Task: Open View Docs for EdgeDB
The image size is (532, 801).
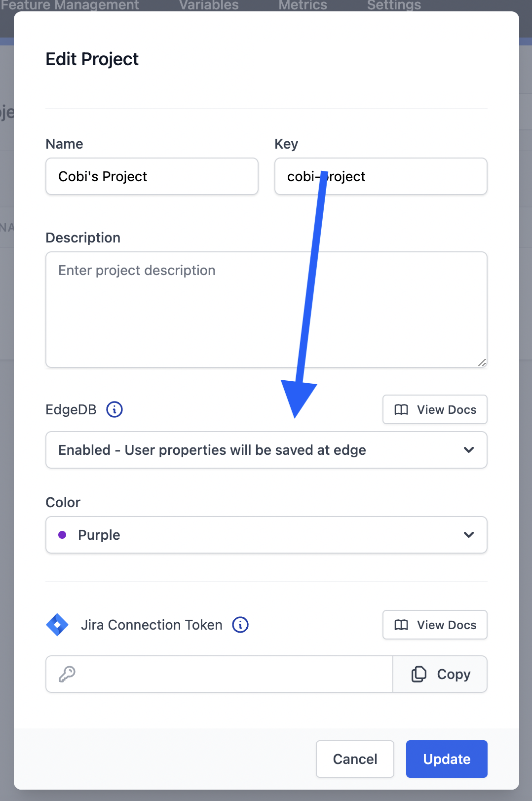Action: pyautogui.click(x=434, y=409)
